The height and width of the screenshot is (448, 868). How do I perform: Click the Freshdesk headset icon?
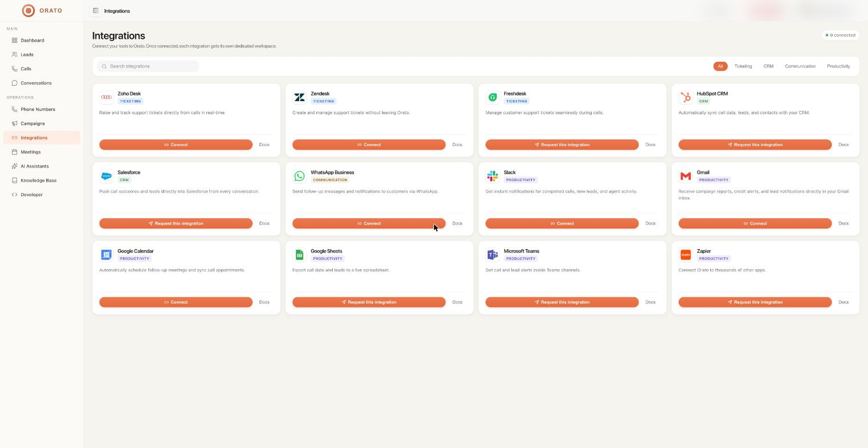pos(492,97)
